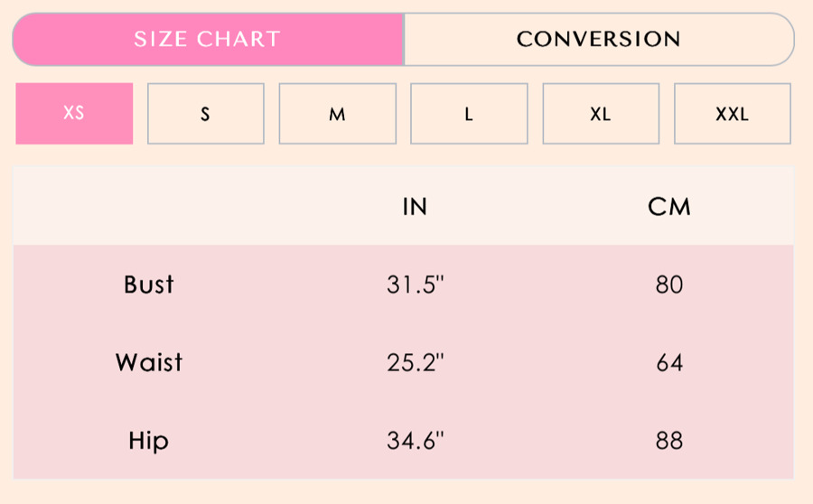Select the XXL size button

[733, 114]
